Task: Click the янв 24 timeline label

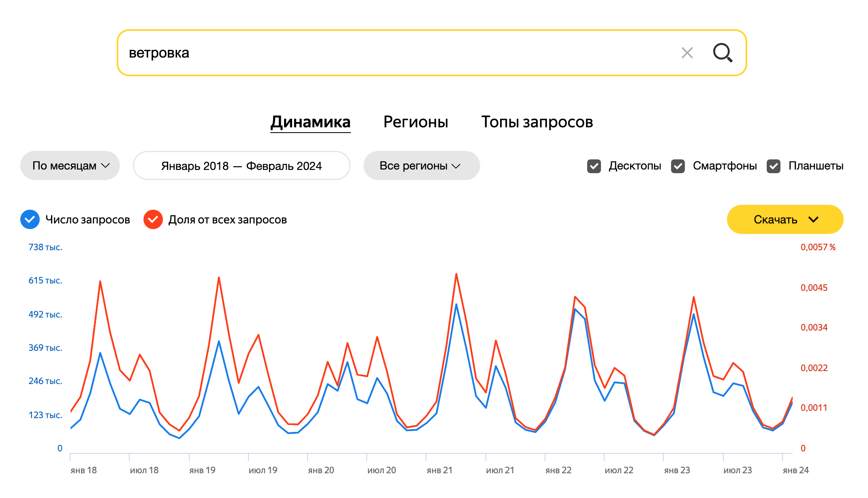Action: tap(796, 470)
